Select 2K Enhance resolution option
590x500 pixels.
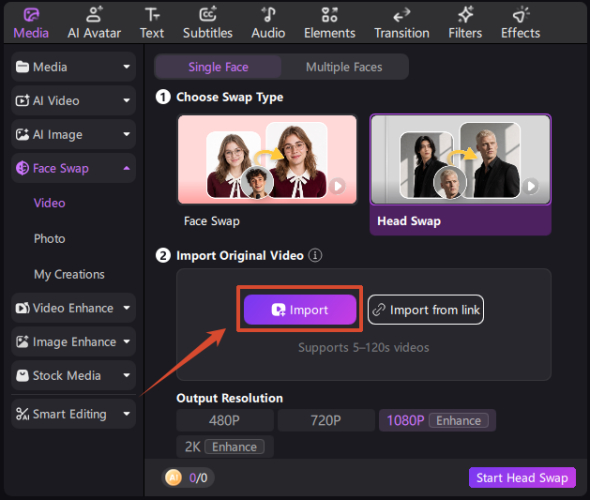(225, 447)
